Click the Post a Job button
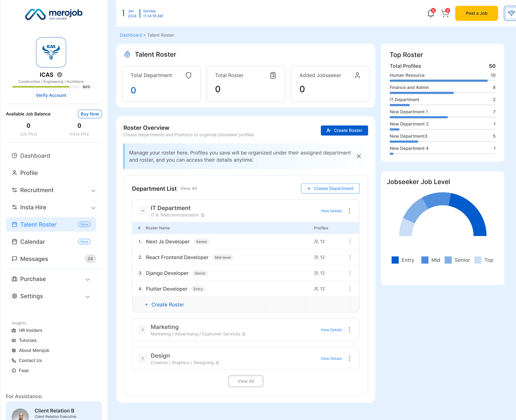The image size is (516, 420). pyautogui.click(x=476, y=13)
